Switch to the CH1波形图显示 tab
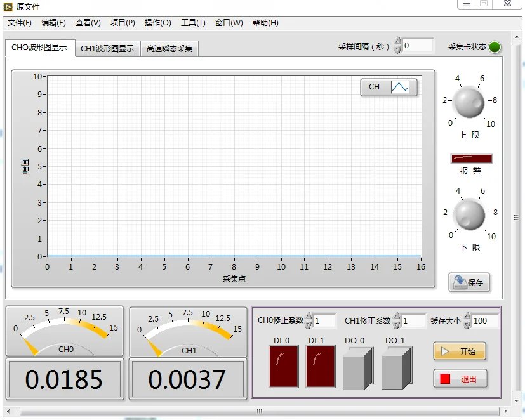525x420 pixels. click(x=107, y=48)
